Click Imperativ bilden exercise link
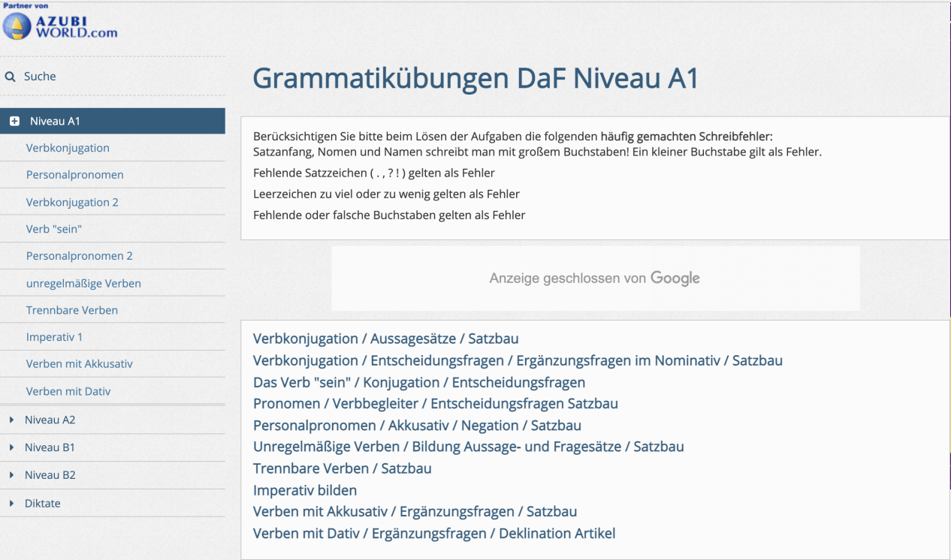951x560 pixels. [x=305, y=490]
